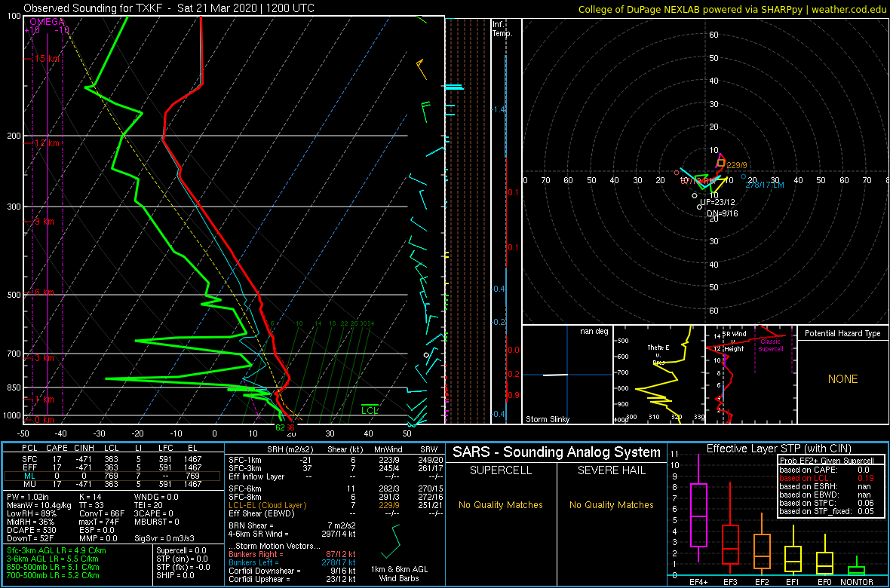
Task: Click the CINH column header
Action: tap(85, 449)
